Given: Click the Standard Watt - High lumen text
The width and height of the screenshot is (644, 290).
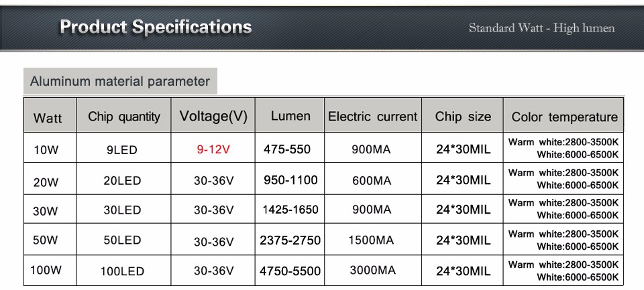Looking at the screenshot, I should [x=542, y=28].
